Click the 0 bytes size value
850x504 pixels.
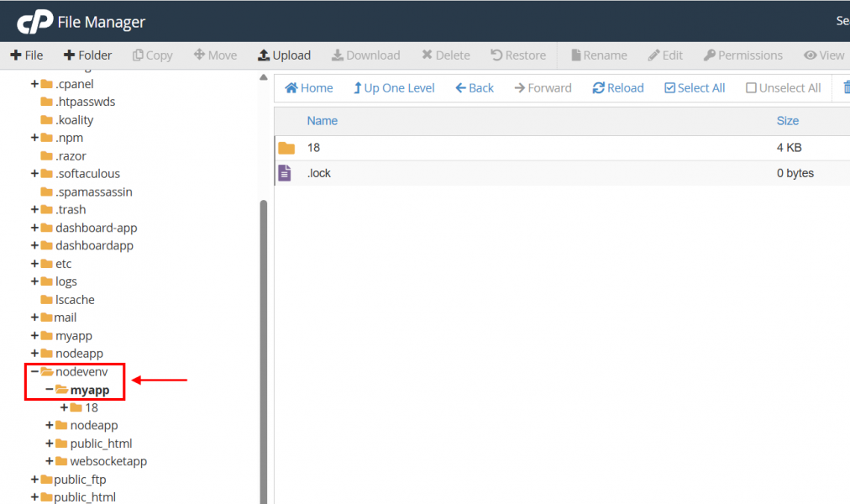[x=795, y=173]
